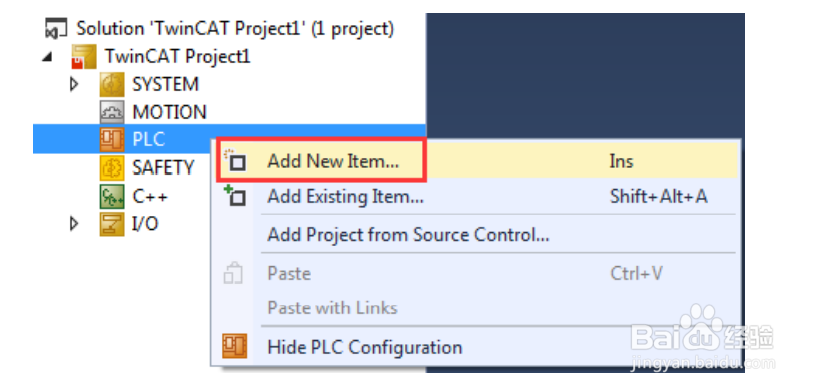The image size is (822, 392).
Task: Select Solution 'TwinCAT Project1' root label
Action: pyautogui.click(x=235, y=28)
